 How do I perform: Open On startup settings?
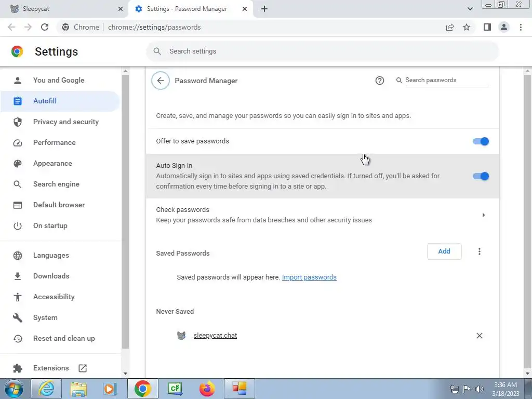pos(60,225)
